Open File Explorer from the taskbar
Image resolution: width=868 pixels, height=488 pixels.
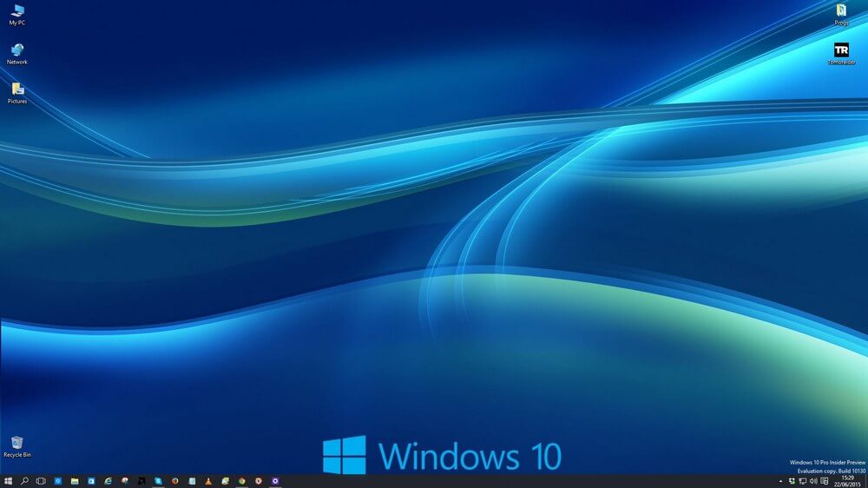[74, 481]
